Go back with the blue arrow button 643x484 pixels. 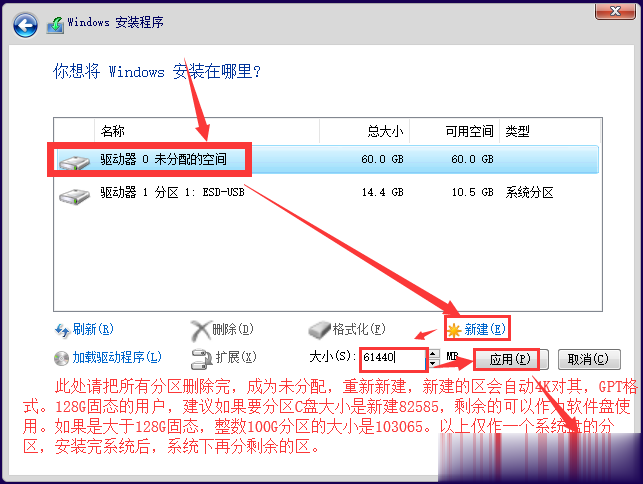25,25
